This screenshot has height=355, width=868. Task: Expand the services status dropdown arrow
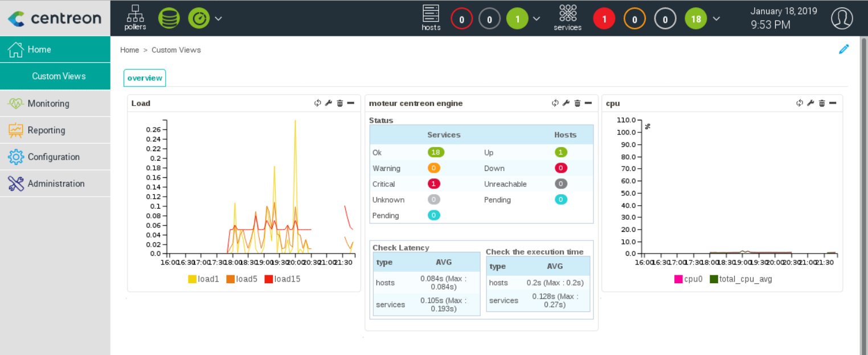click(x=716, y=19)
